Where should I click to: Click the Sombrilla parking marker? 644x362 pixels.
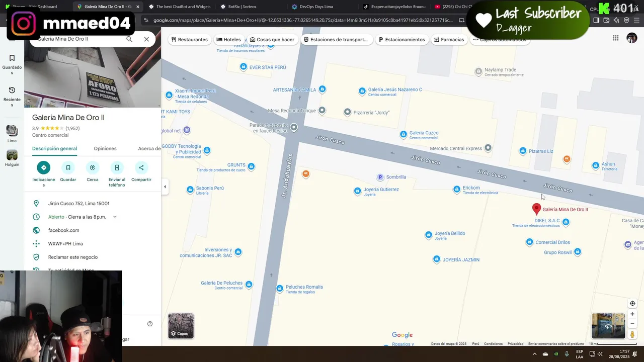[380, 177]
